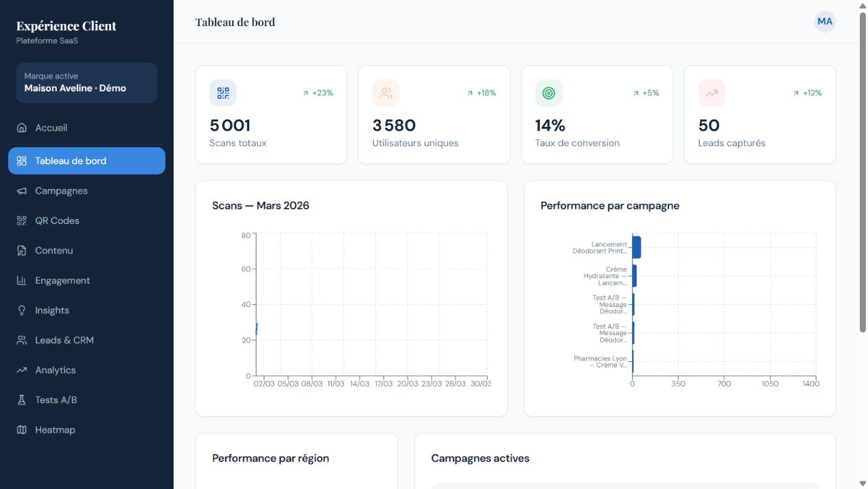This screenshot has width=868, height=489.
Task: Open the MA user avatar menu
Action: (x=825, y=21)
